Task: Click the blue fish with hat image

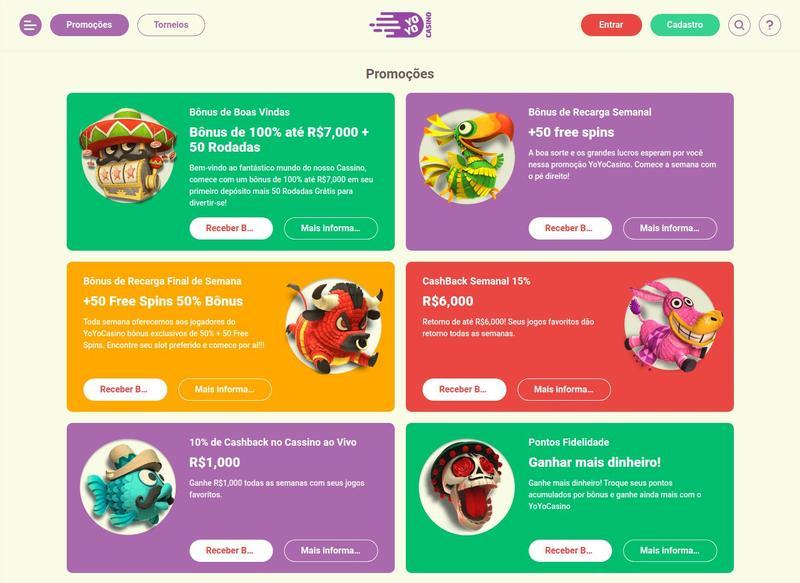Action: pos(128,486)
